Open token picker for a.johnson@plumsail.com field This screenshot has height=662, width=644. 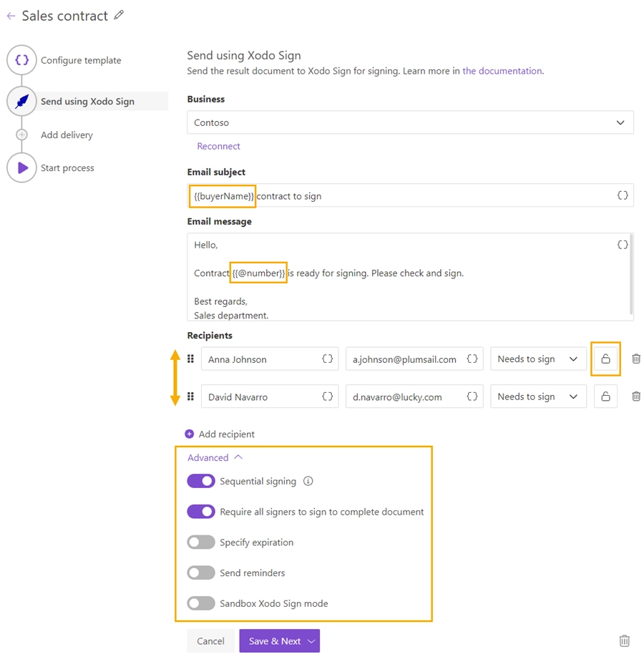[x=472, y=359]
